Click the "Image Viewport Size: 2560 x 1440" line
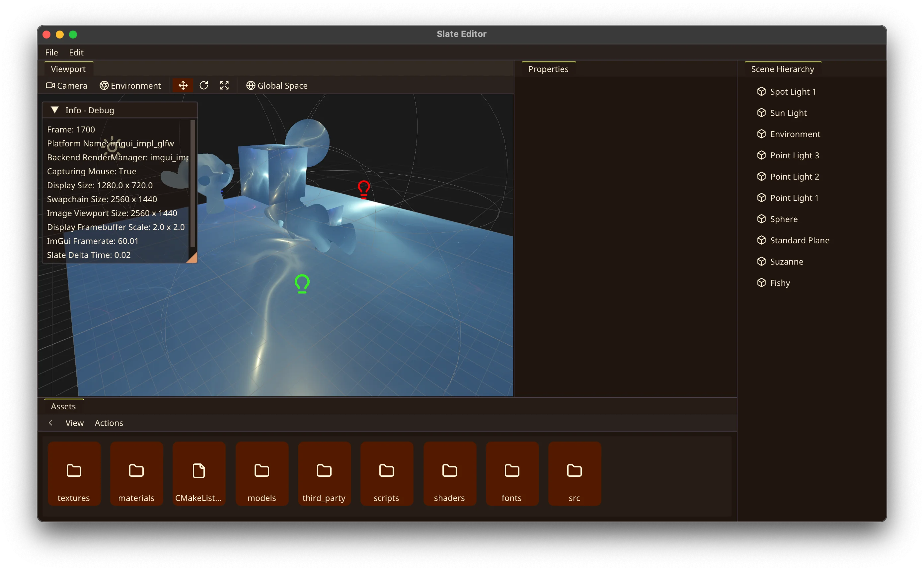Screen dimensions: 924x571 [112, 213]
